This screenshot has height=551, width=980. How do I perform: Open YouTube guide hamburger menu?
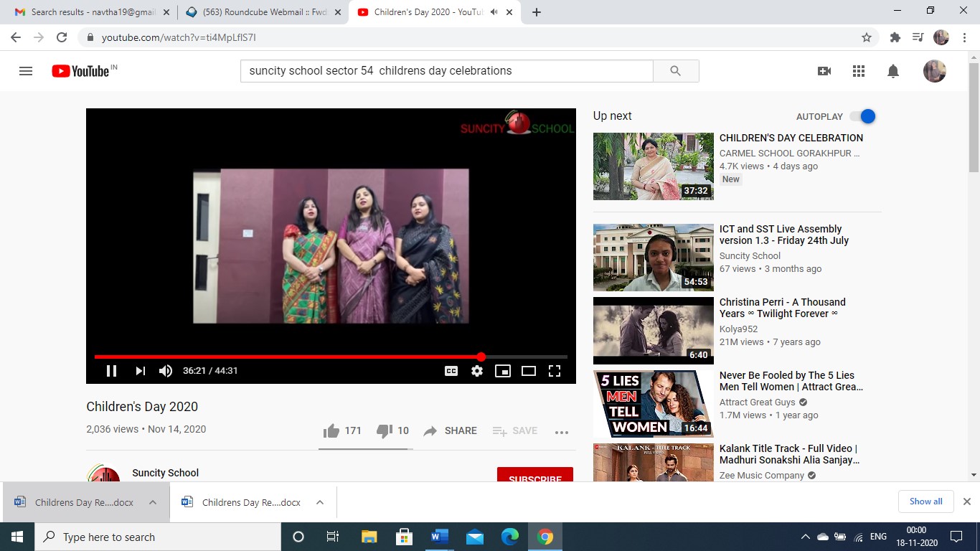point(26,71)
